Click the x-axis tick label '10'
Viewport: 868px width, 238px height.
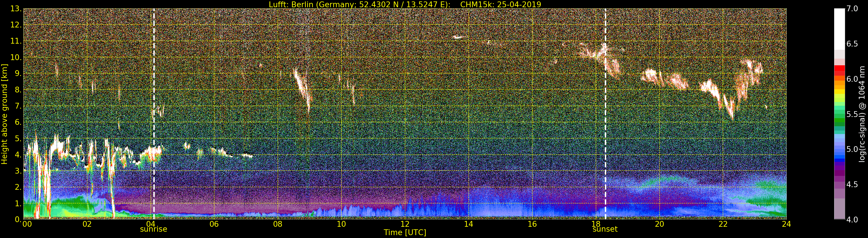[341, 224]
